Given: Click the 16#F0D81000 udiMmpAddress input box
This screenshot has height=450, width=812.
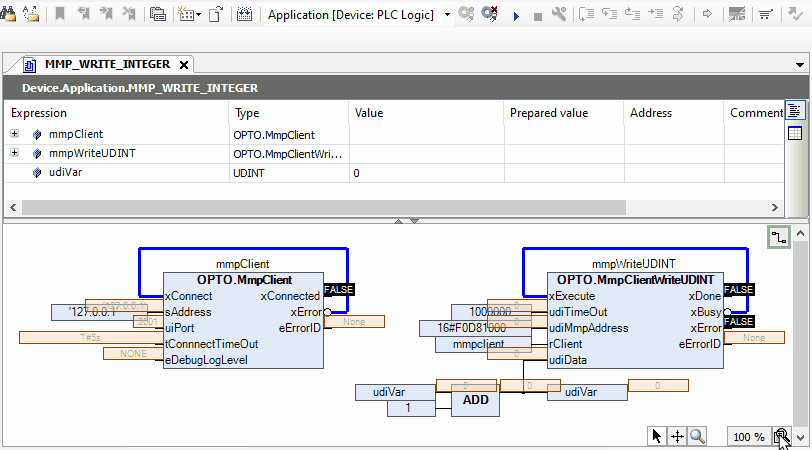Looking at the screenshot, I should [475, 328].
